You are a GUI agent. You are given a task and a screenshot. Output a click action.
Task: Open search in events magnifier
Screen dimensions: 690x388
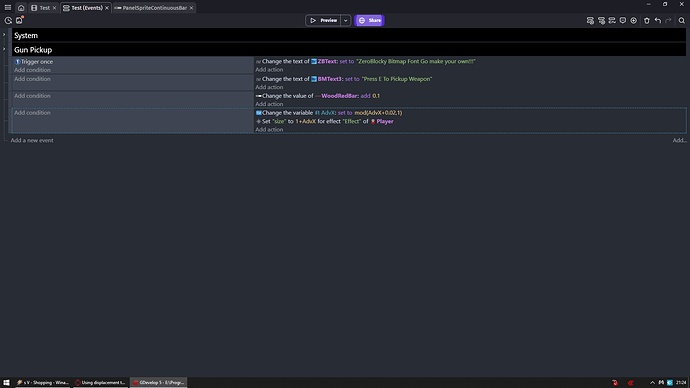tap(682, 20)
